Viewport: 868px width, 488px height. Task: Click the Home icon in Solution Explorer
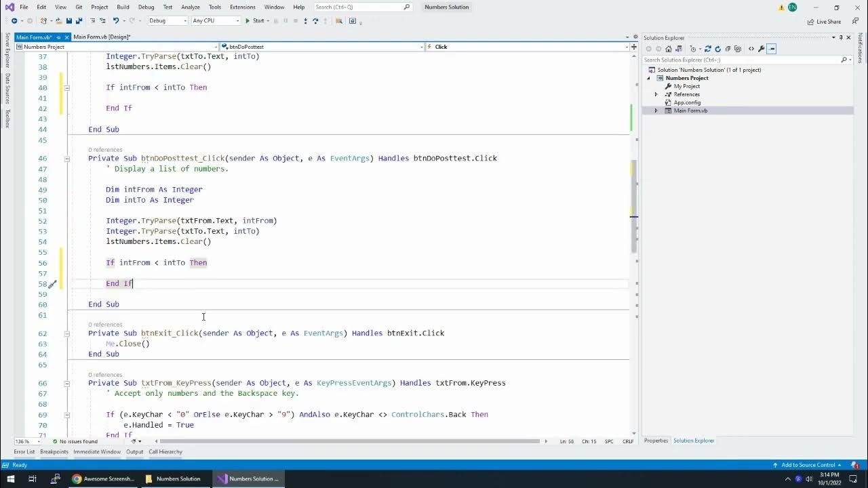tap(669, 49)
